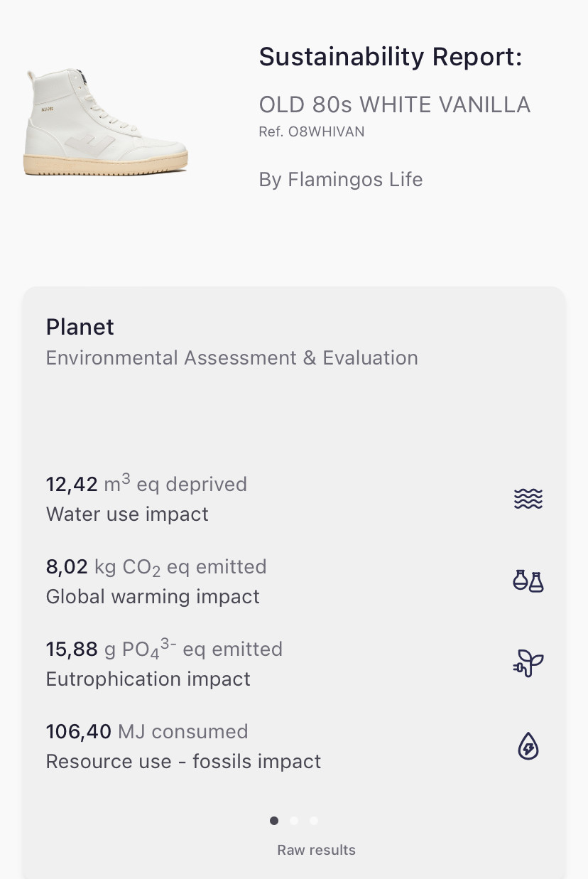Open the white high-top sneaker image

tap(107, 122)
